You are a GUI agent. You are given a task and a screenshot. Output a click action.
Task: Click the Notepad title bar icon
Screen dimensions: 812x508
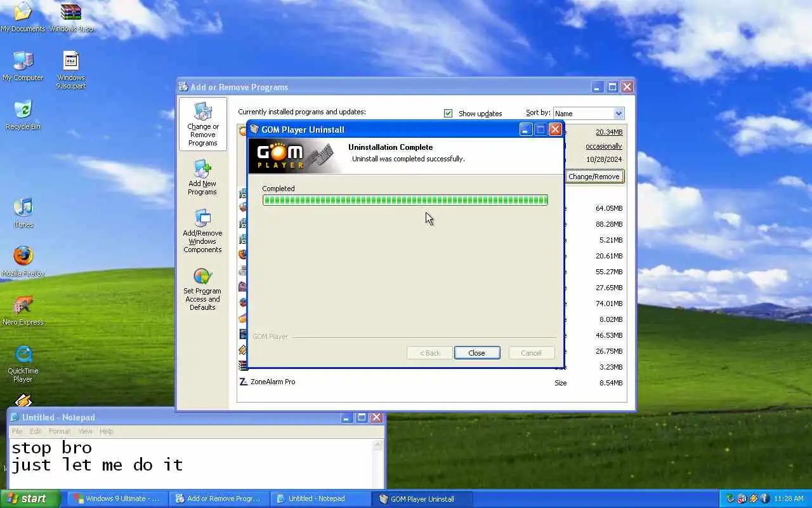15,417
